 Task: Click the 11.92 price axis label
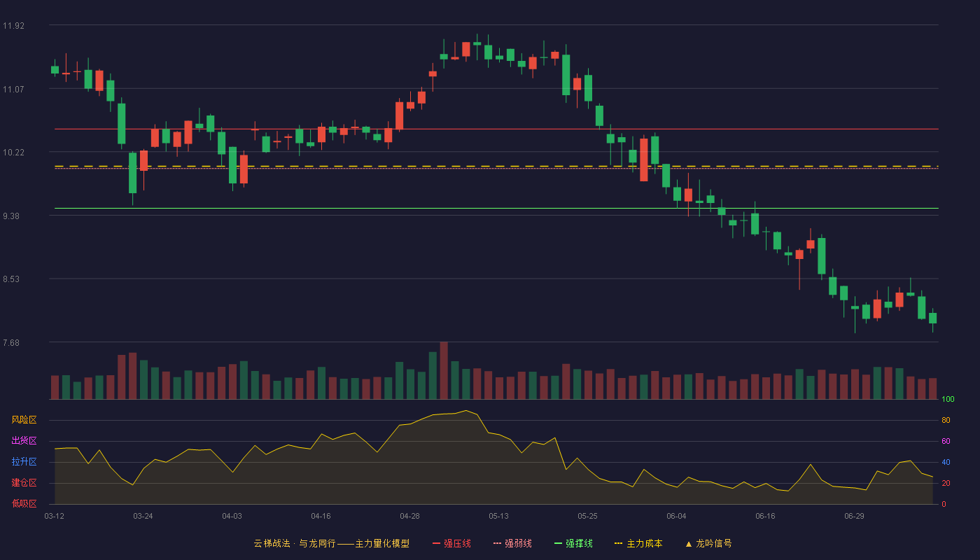click(13, 26)
